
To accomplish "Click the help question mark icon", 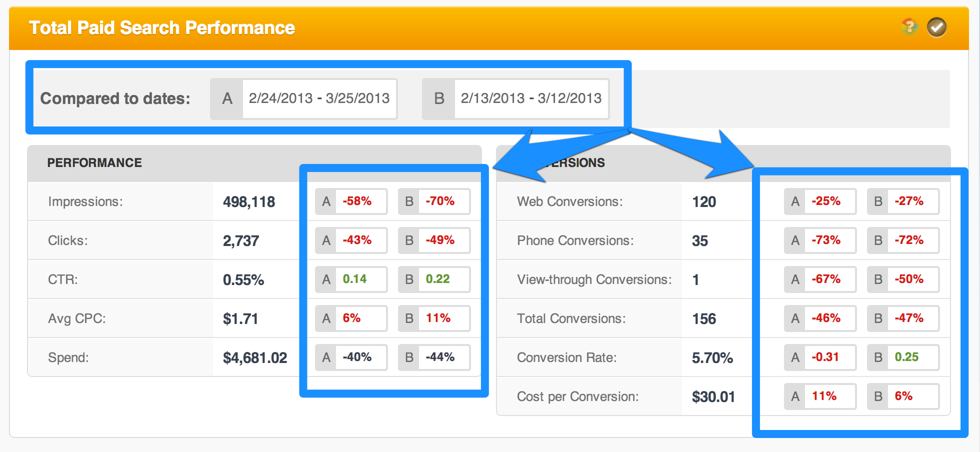I will (x=909, y=26).
